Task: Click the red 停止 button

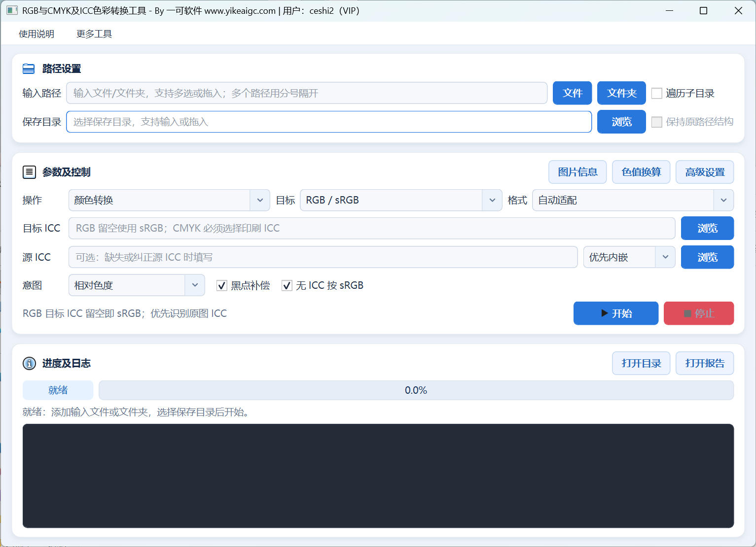Action: [699, 313]
